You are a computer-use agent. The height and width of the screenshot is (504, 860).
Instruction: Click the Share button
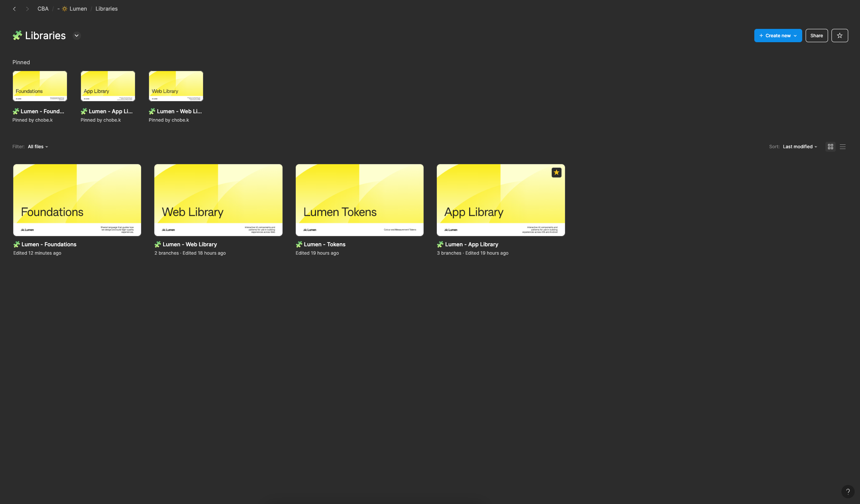[816, 36]
